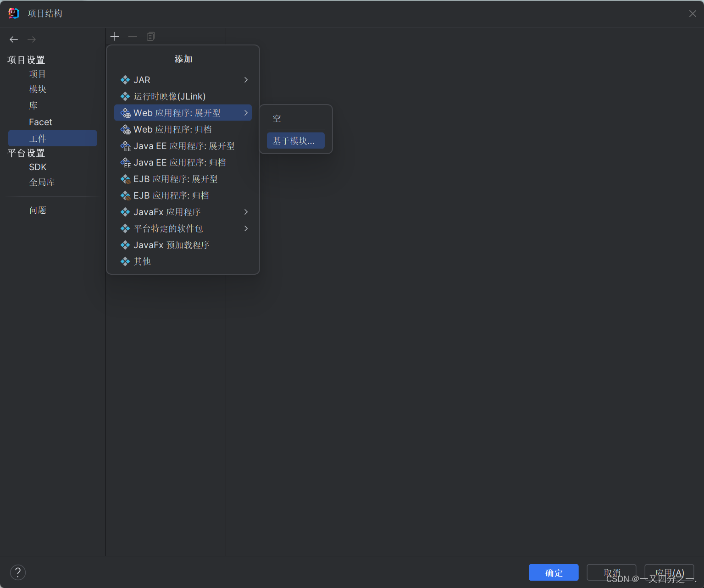Click the JLink runtime image icon
The width and height of the screenshot is (704, 588).
click(x=125, y=96)
